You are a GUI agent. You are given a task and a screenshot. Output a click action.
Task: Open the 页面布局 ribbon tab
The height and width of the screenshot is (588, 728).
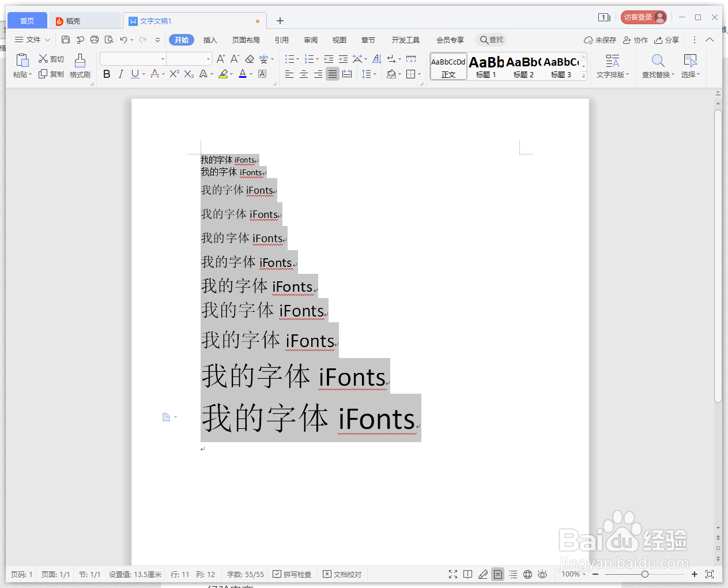(x=246, y=40)
